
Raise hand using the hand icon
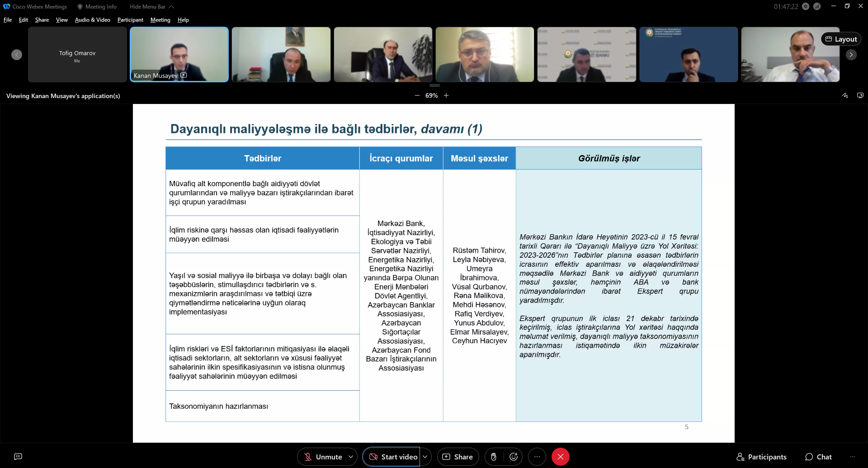click(494, 457)
